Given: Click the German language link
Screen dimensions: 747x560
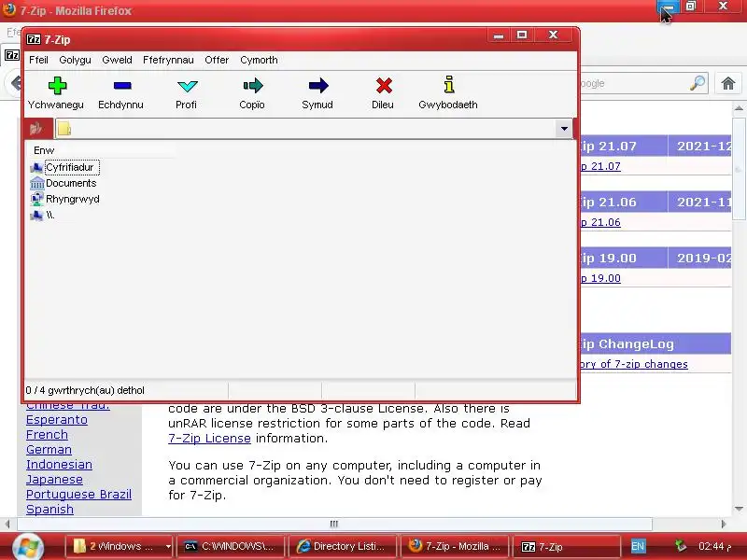Looking at the screenshot, I should coord(49,450).
